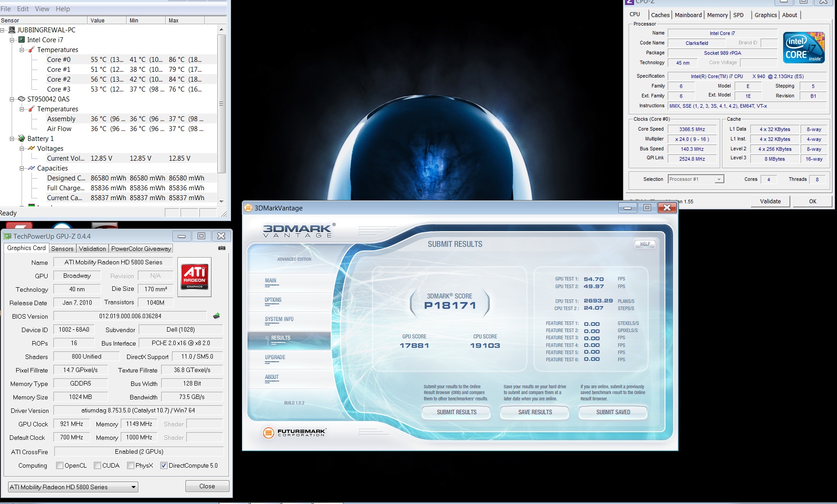Click the thermometer icon under Intel Core i7
This screenshot has height=504, width=837.
31,49
